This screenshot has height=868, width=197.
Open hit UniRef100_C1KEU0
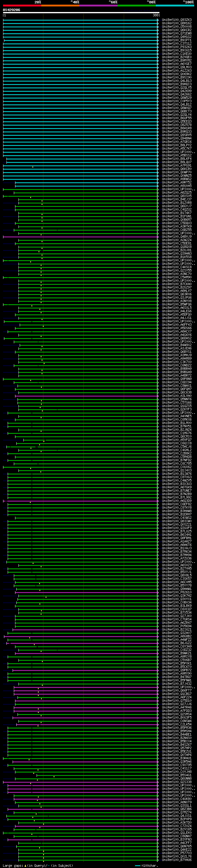177,54
